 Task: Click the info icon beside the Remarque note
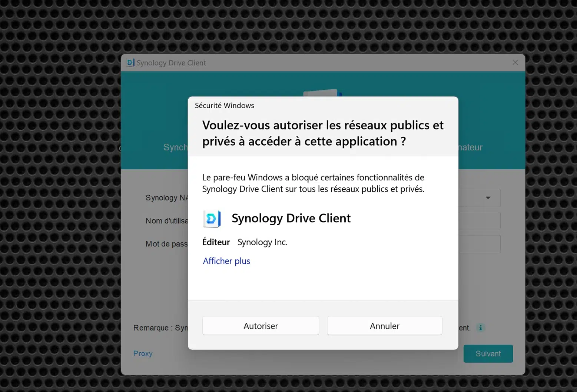click(x=481, y=328)
